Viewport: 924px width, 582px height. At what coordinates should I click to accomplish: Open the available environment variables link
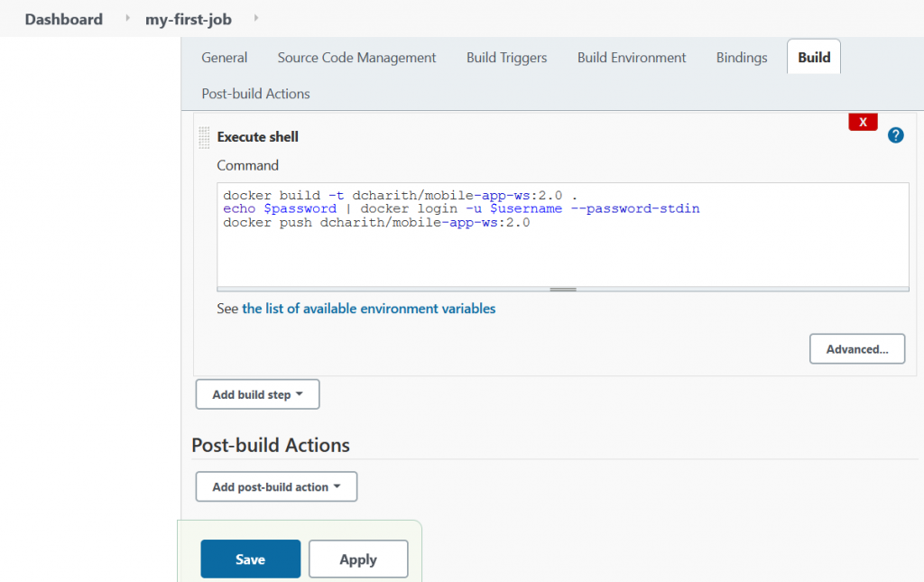(368, 309)
